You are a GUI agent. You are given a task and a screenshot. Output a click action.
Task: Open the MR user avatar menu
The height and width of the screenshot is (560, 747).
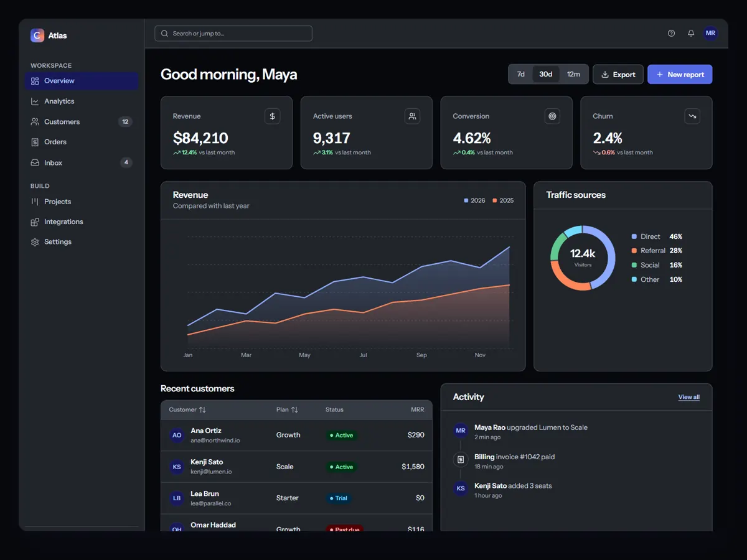710,33
